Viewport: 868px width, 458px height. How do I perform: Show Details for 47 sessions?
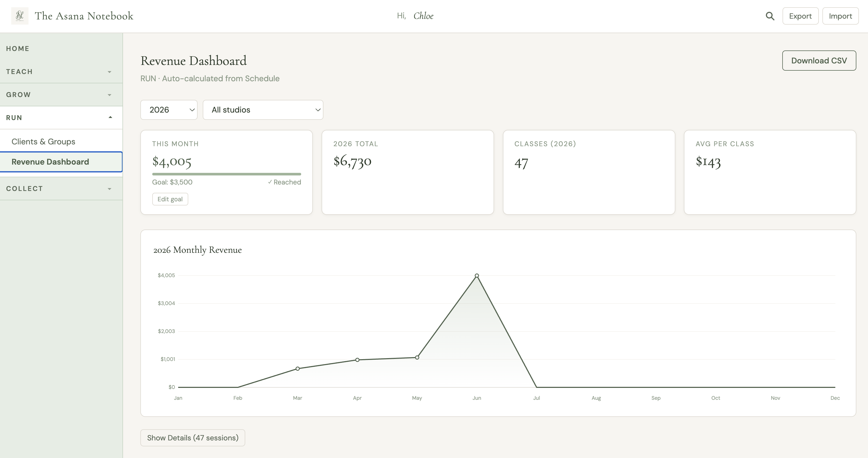193,438
